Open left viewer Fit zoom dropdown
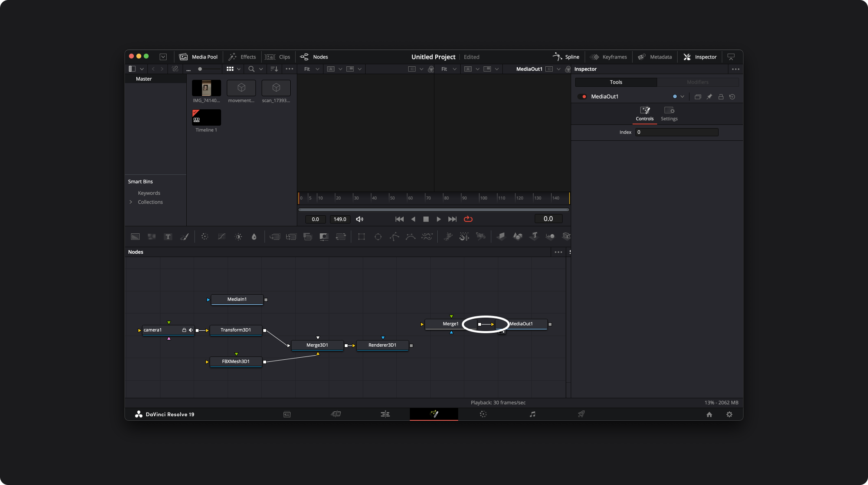The width and height of the screenshot is (868, 485). [311, 69]
